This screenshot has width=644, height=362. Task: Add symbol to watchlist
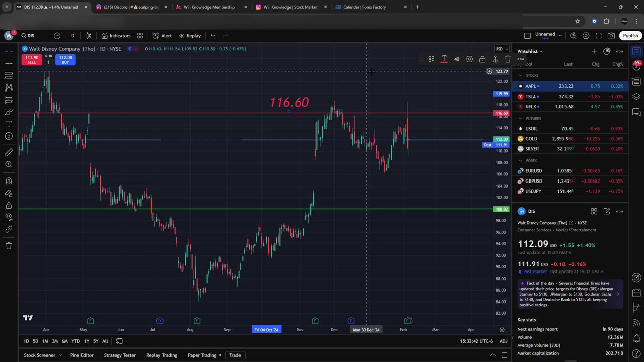594,51
